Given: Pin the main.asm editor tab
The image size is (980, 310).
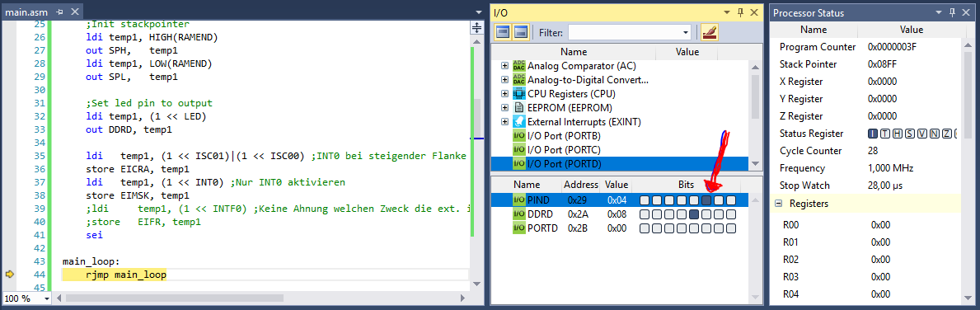Looking at the screenshot, I should [59, 12].
